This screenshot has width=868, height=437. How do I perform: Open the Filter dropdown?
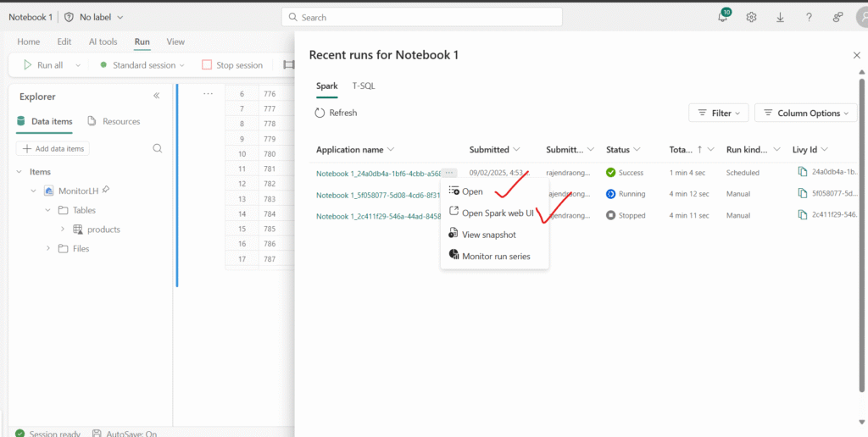click(x=719, y=113)
